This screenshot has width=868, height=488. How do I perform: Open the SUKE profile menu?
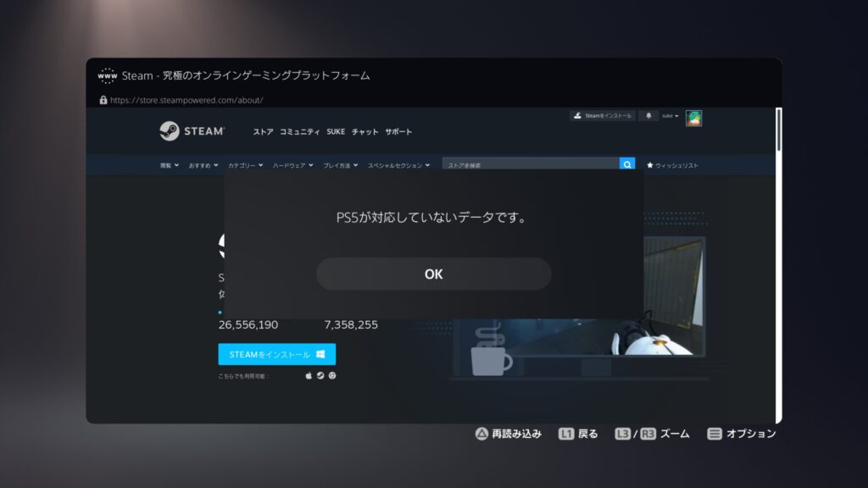click(x=336, y=131)
